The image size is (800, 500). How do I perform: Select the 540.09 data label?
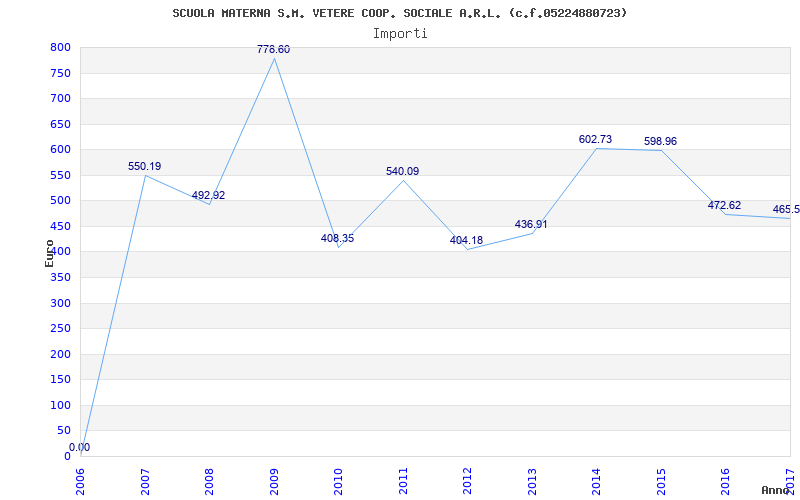pyautogui.click(x=403, y=171)
